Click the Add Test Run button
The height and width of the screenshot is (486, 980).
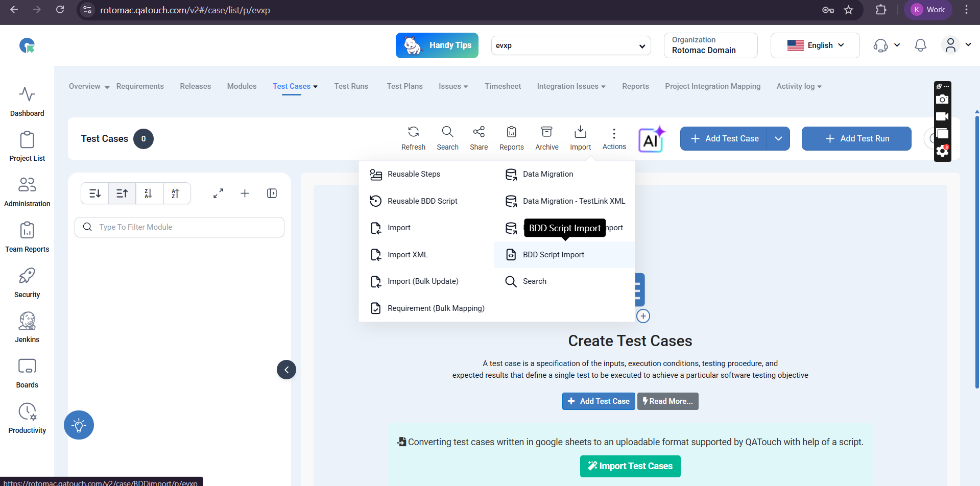click(x=856, y=139)
